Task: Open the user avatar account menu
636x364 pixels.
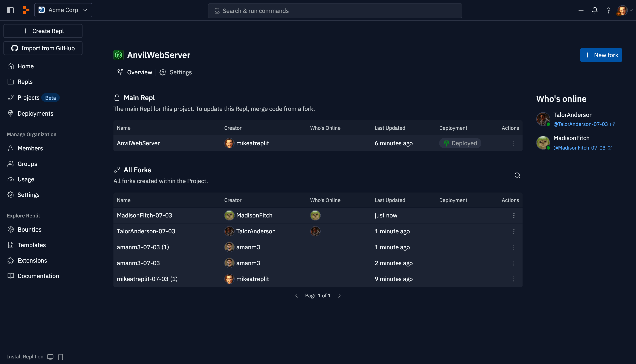Action: (624, 10)
